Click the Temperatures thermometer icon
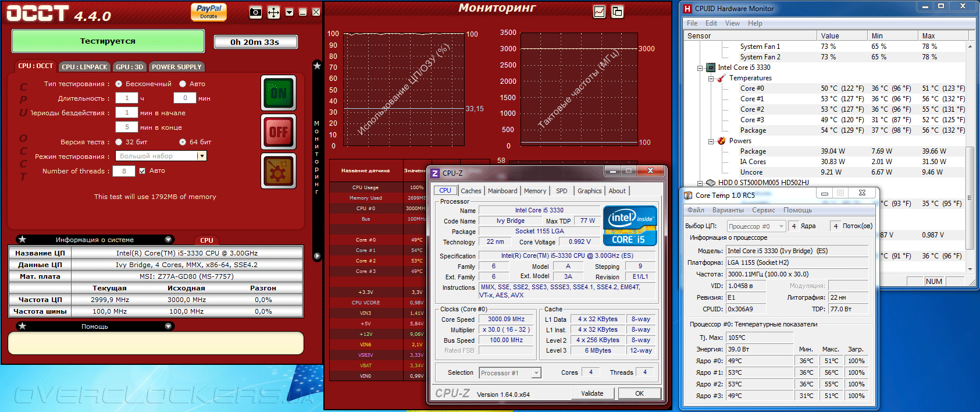Image resolution: width=980 pixels, height=412 pixels. [721, 78]
